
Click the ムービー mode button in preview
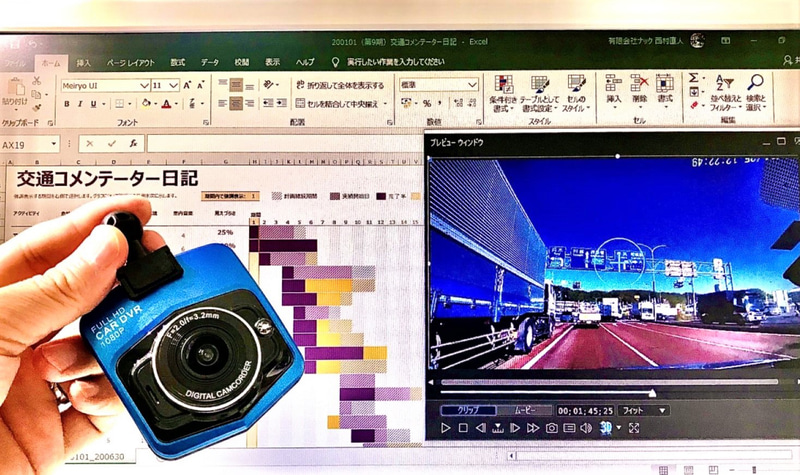tap(524, 410)
